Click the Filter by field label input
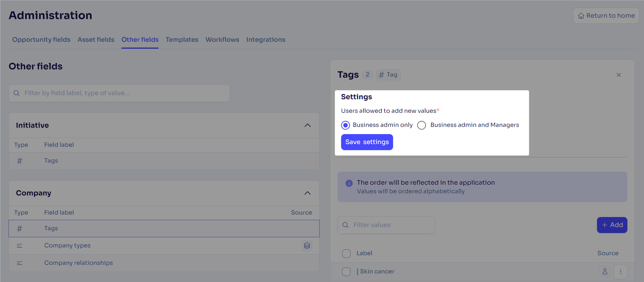The height and width of the screenshot is (282, 644). coord(119,93)
